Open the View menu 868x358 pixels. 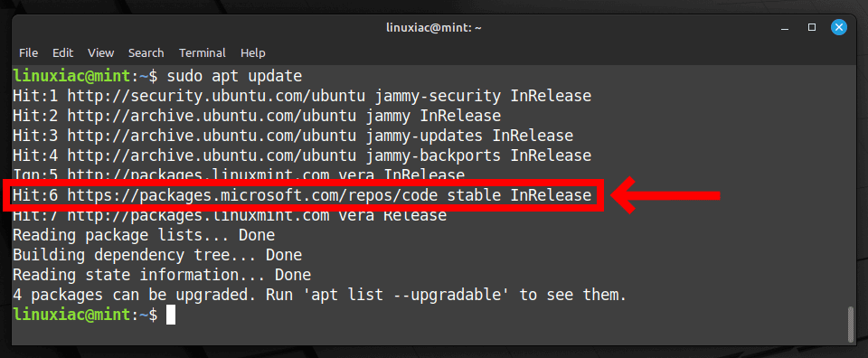pyautogui.click(x=100, y=53)
